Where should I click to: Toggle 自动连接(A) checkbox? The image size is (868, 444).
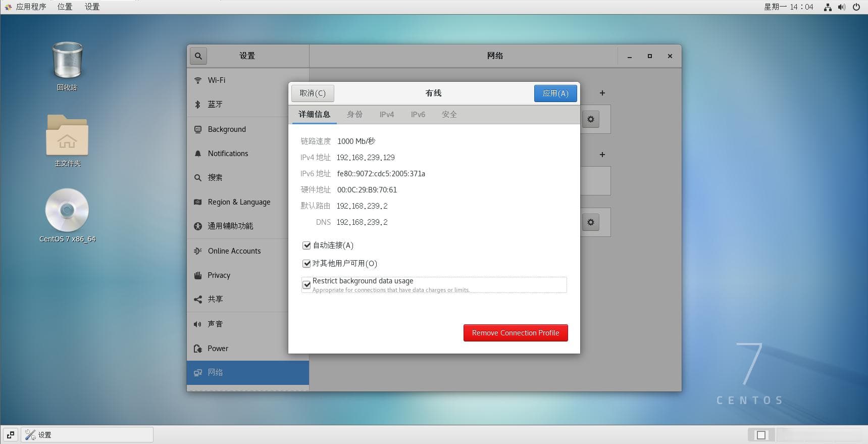307,245
